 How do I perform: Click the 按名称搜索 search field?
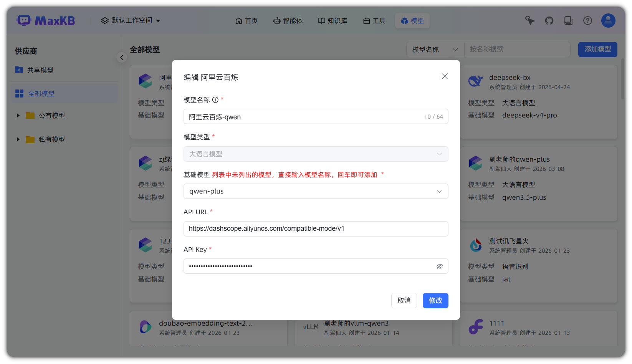click(x=517, y=50)
